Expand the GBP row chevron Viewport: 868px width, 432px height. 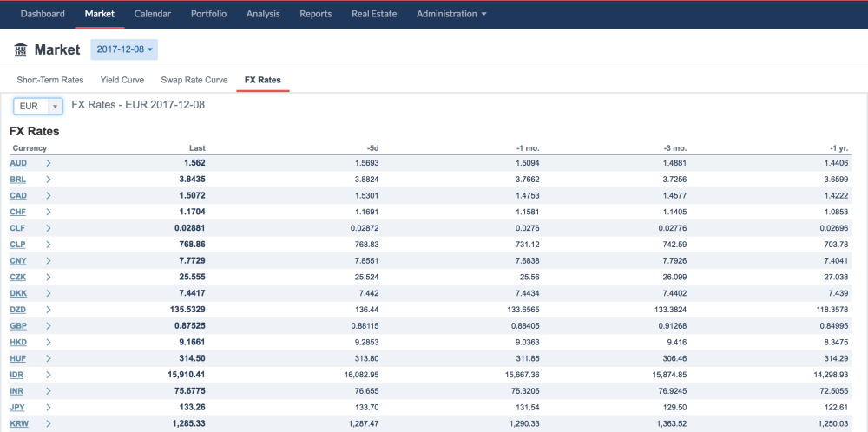tap(49, 326)
